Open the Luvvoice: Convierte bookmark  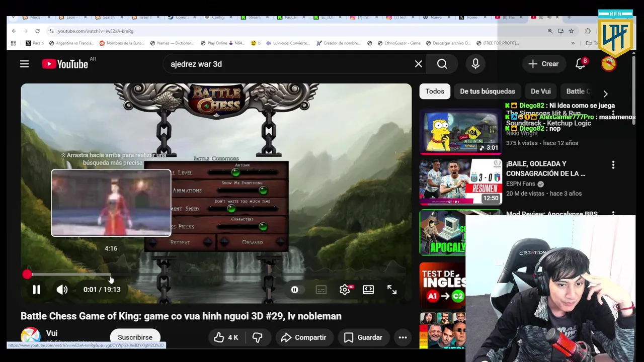point(288,43)
